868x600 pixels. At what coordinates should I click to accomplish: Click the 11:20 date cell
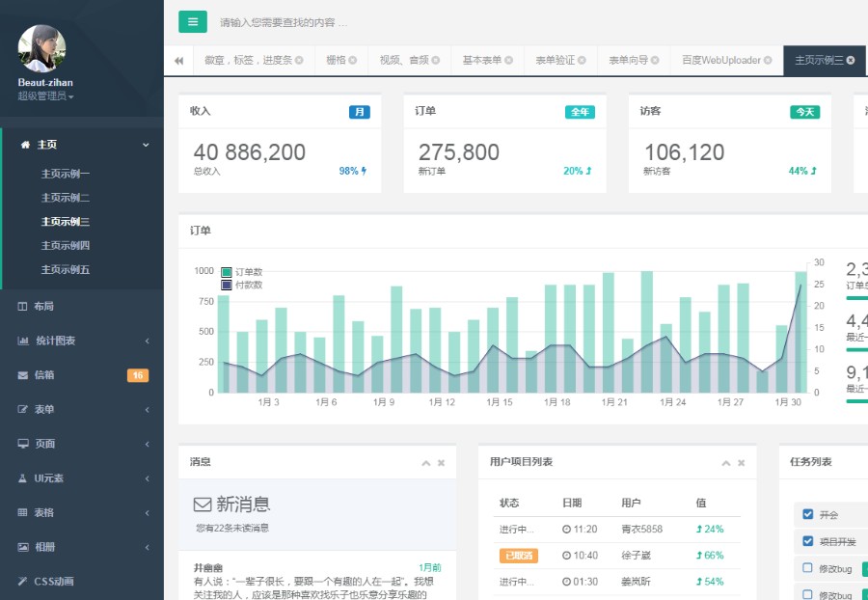tap(580, 530)
